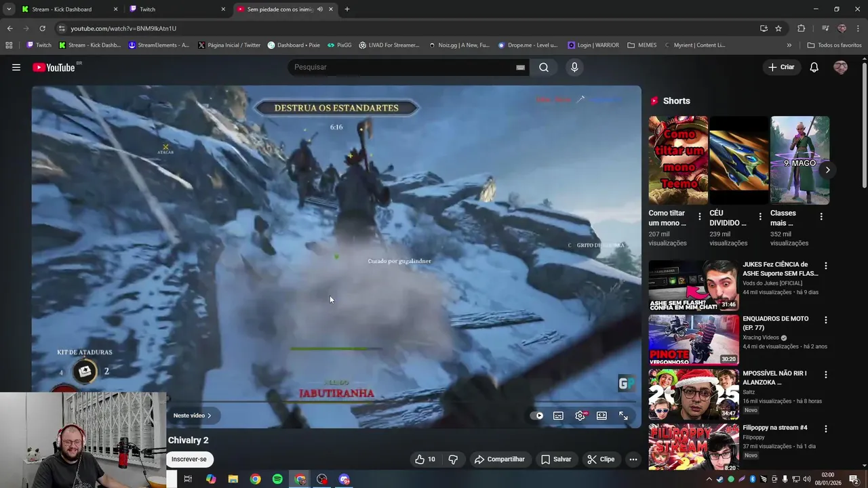Open Copilot from the taskbar

click(211, 479)
